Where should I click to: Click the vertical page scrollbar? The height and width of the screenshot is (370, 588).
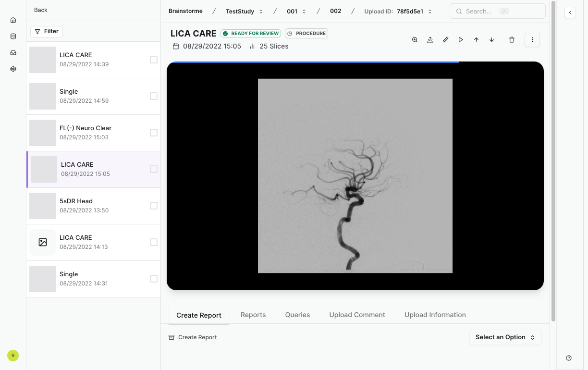click(x=553, y=161)
